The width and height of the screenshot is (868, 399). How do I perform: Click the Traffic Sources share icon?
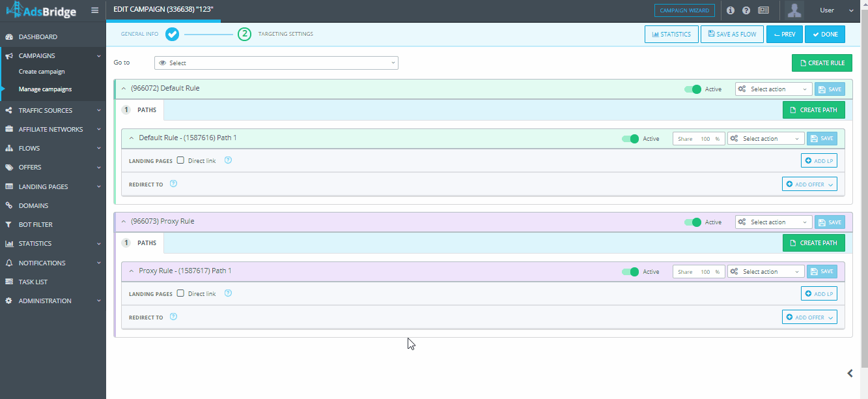pos(9,111)
